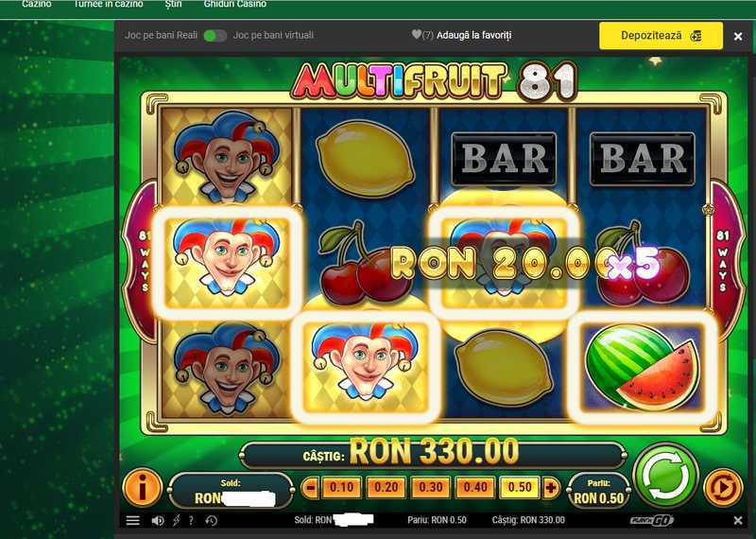Screen dimensions: 756x539
Task: Click the Adaugă la favoriți link
Action: 474,35
